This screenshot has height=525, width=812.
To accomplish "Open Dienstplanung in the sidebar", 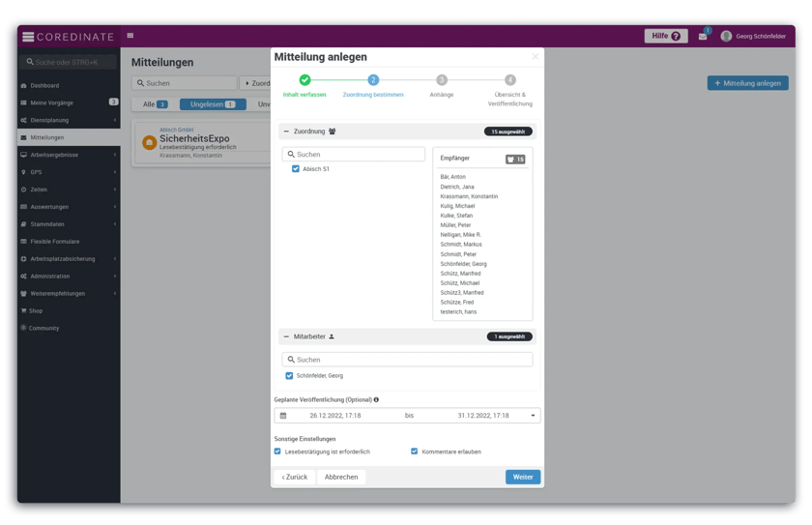I will pyautogui.click(x=49, y=120).
